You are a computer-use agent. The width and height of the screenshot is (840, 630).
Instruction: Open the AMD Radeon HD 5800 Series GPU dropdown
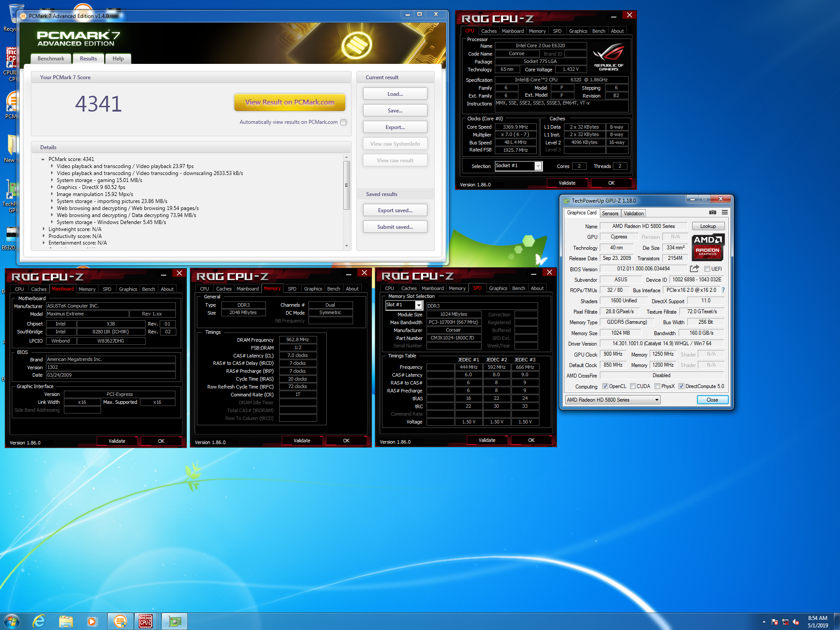(612, 399)
